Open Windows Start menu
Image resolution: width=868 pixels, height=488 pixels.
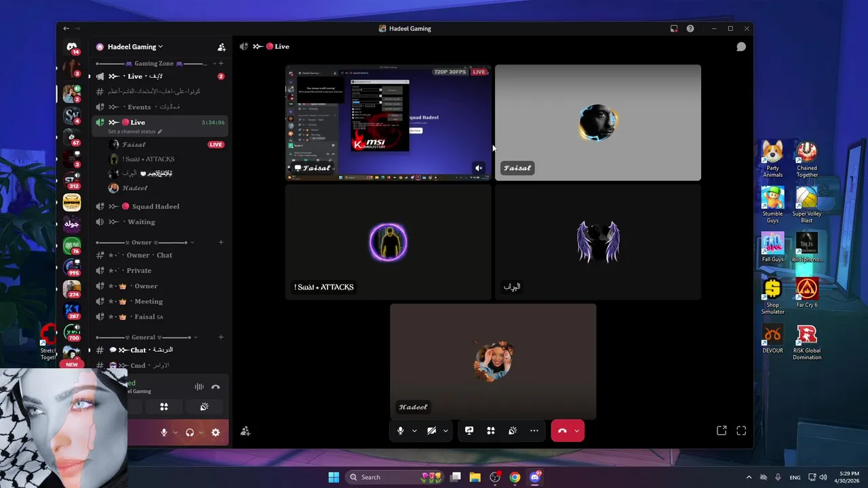pyautogui.click(x=334, y=477)
